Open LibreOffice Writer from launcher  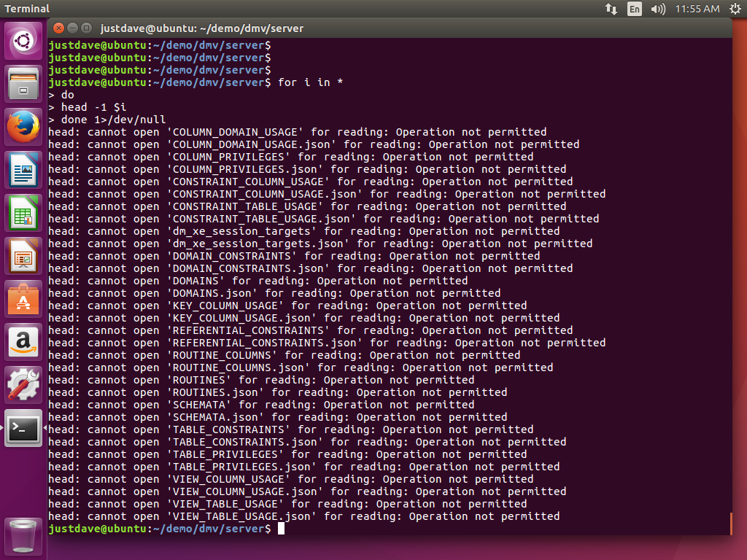click(x=23, y=170)
